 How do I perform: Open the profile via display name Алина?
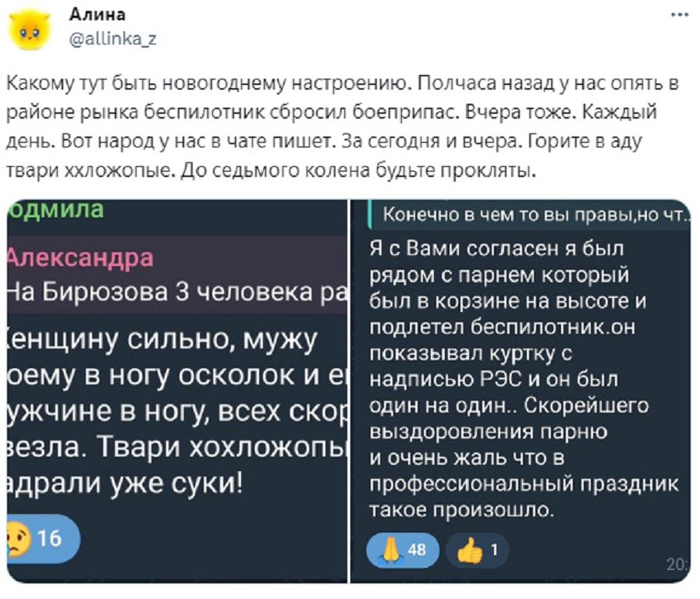pos(97,15)
